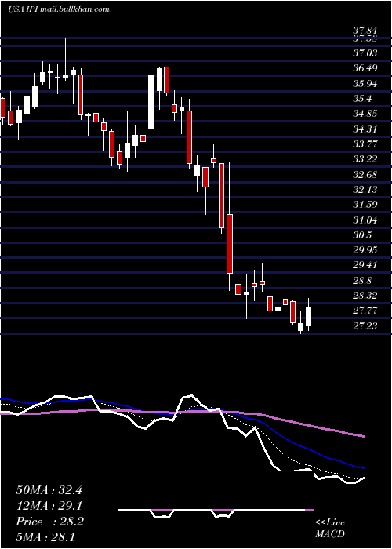Click the 28.32 price axis label

click(365, 296)
